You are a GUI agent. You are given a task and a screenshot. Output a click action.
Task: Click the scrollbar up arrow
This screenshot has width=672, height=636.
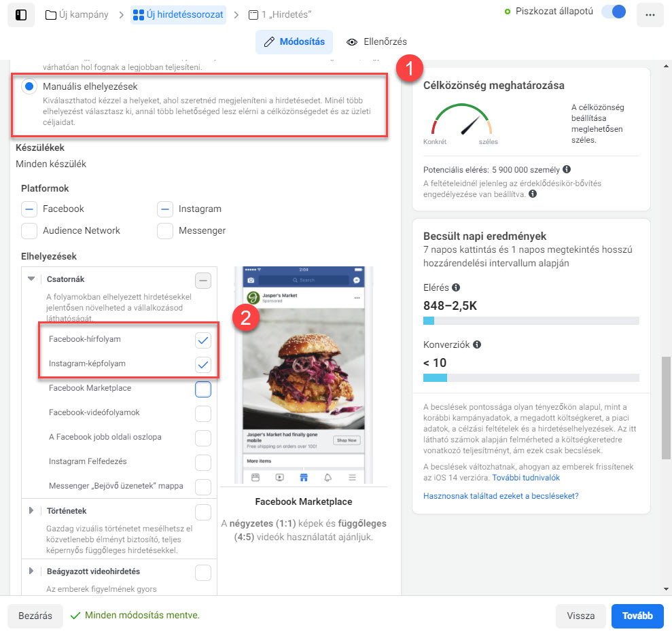pos(666,67)
